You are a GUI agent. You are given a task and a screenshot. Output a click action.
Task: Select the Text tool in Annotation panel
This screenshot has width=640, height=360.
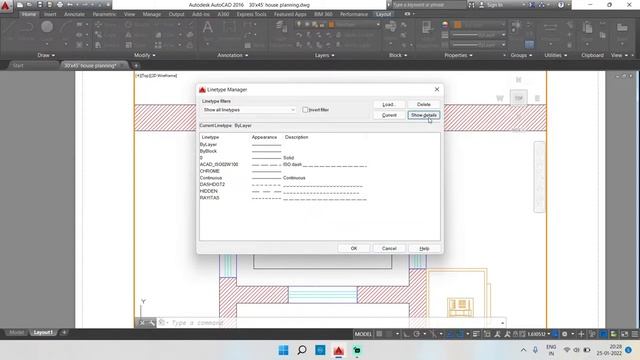coord(208,28)
